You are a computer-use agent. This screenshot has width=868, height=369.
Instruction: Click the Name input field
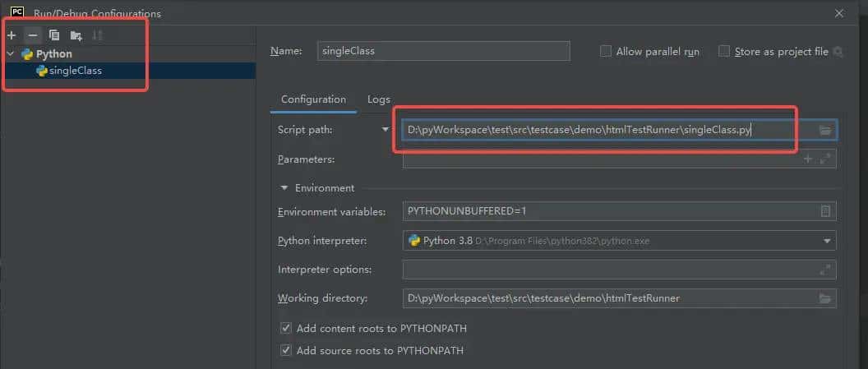[443, 51]
